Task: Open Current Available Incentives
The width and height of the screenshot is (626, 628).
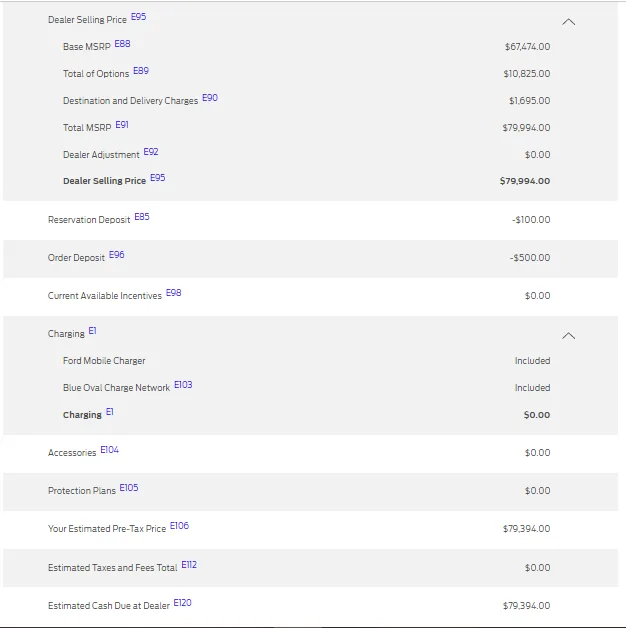Action: [x=105, y=296]
